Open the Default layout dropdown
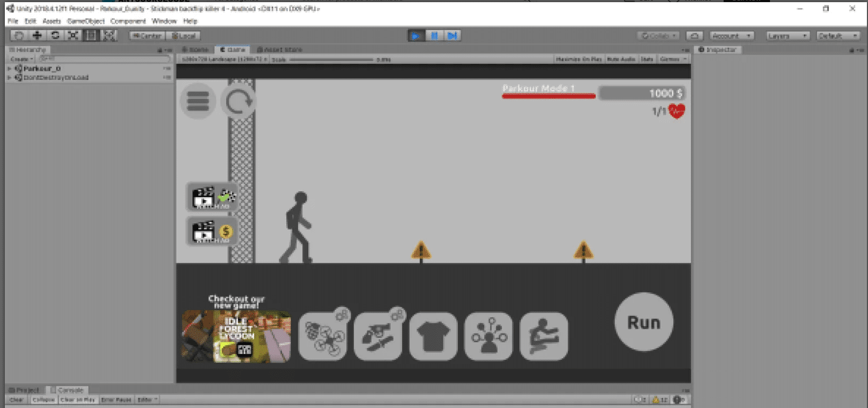Viewport: 868px width, 408px height. pos(838,36)
